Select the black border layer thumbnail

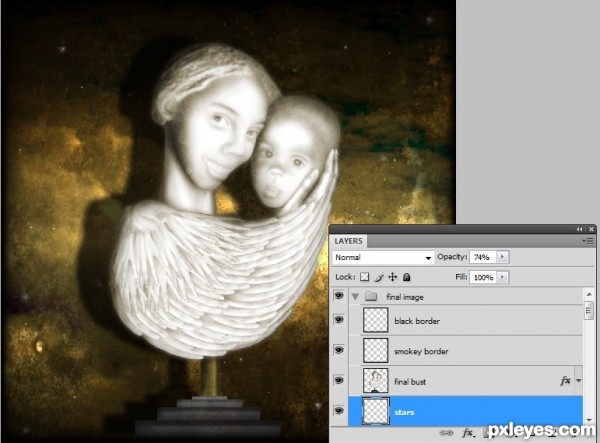pyautogui.click(x=375, y=320)
